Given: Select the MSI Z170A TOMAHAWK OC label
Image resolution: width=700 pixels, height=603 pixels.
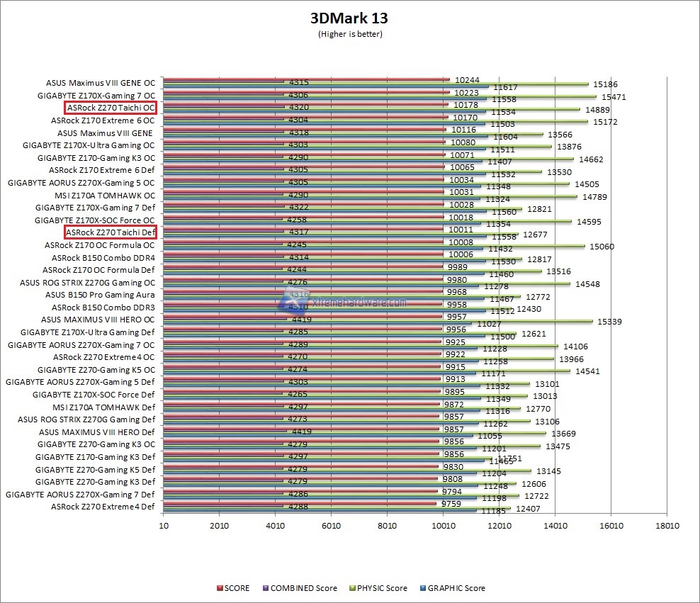Looking at the screenshot, I should [105, 195].
